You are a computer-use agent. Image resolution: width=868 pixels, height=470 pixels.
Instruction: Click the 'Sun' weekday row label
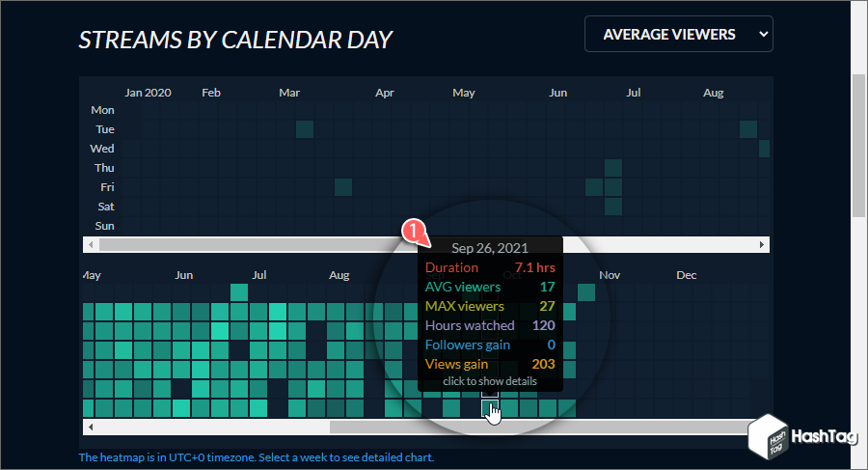104,226
